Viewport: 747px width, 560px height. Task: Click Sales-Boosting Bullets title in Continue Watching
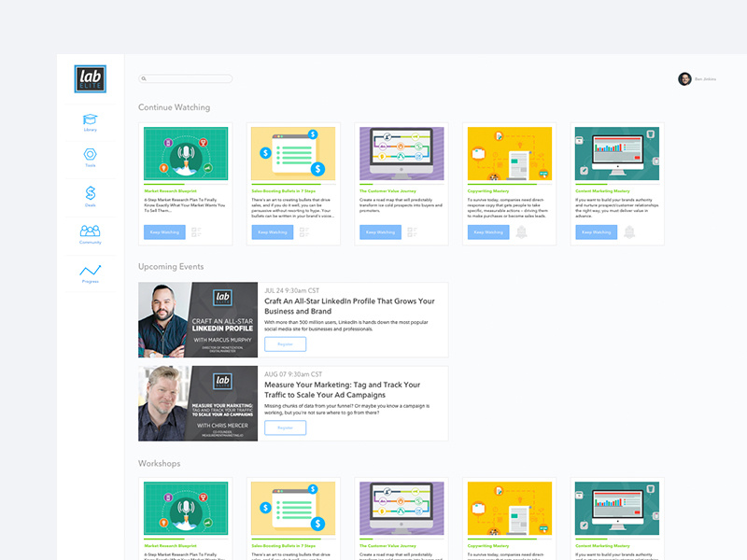[284, 191]
